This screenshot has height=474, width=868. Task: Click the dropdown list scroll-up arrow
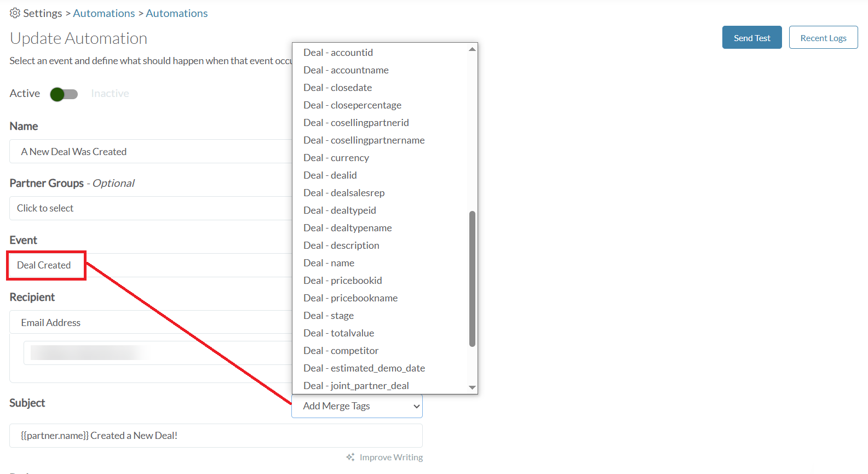coord(472,49)
